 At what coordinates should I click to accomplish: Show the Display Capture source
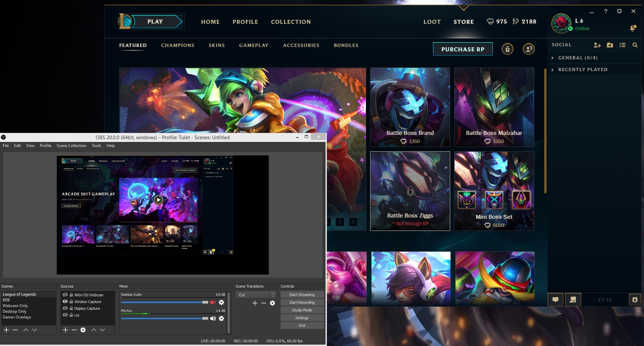click(65, 308)
